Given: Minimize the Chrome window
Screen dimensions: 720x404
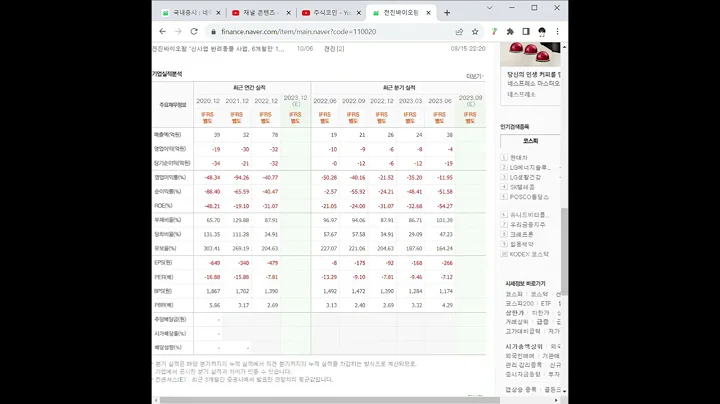Looking at the screenshot, I should (512, 8).
